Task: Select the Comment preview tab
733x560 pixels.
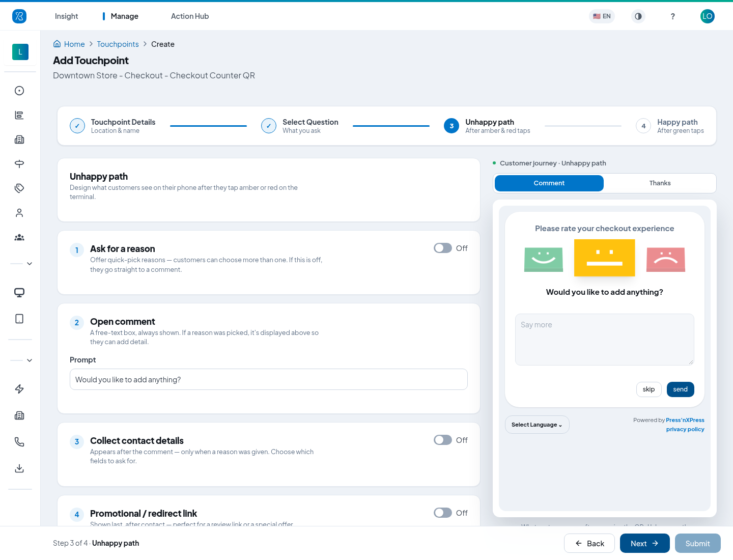Action: tap(549, 183)
